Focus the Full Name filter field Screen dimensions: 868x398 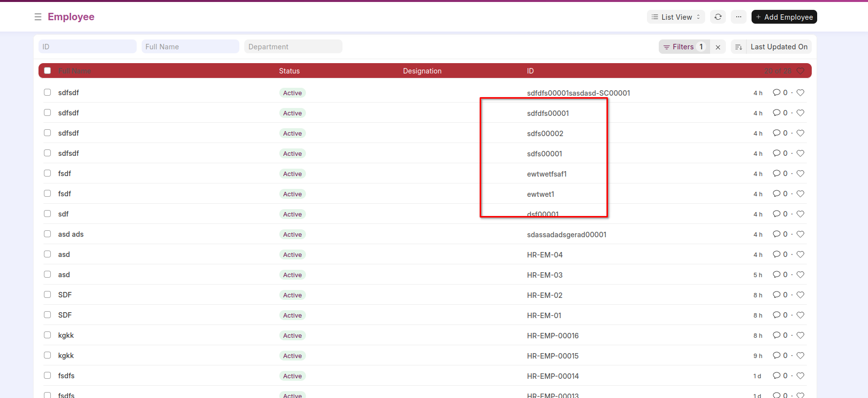point(190,47)
